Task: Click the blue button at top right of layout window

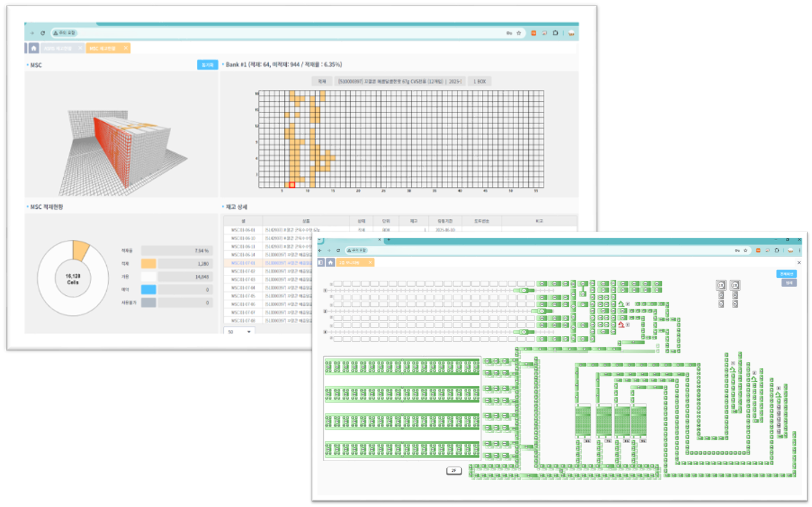Action: coord(786,274)
